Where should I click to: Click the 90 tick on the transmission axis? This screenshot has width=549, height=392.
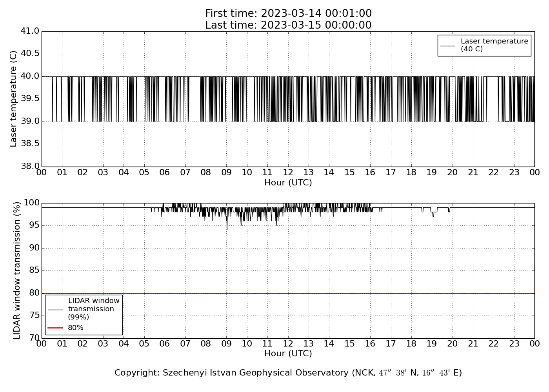[35, 248]
